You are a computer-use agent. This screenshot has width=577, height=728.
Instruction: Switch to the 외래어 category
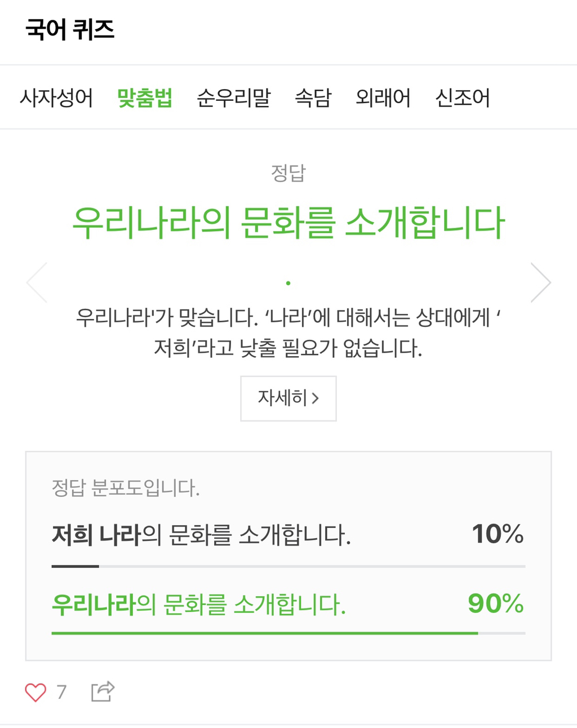pyautogui.click(x=384, y=97)
